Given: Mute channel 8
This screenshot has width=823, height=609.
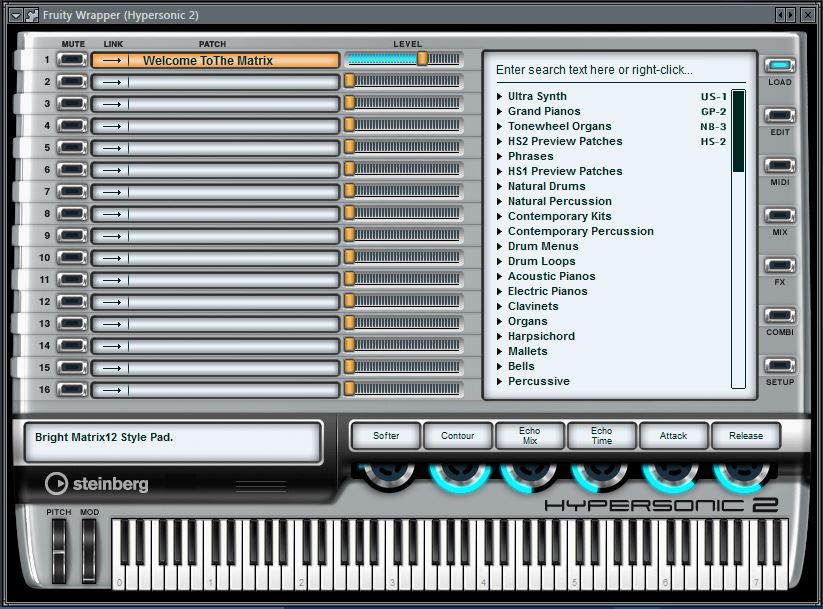Looking at the screenshot, I should [x=72, y=214].
